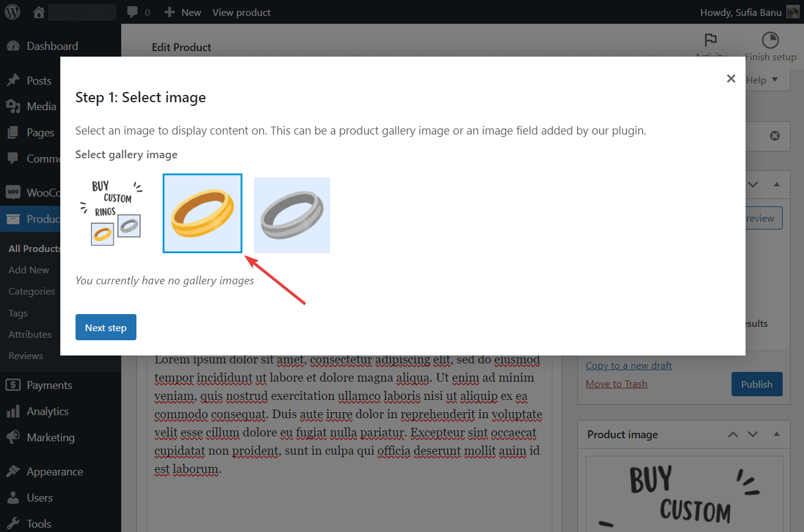
Task: Click Move to Trash link
Action: pos(616,383)
